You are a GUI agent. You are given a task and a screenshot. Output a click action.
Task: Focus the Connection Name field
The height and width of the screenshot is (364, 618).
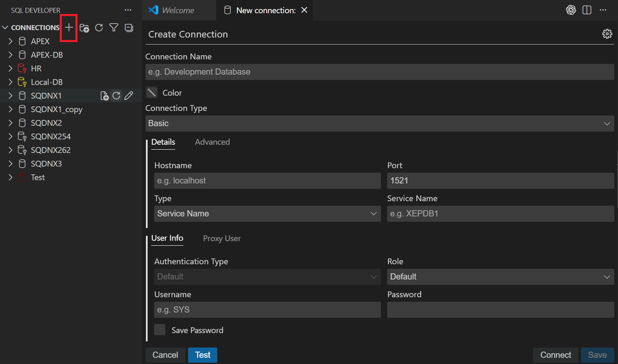point(380,72)
